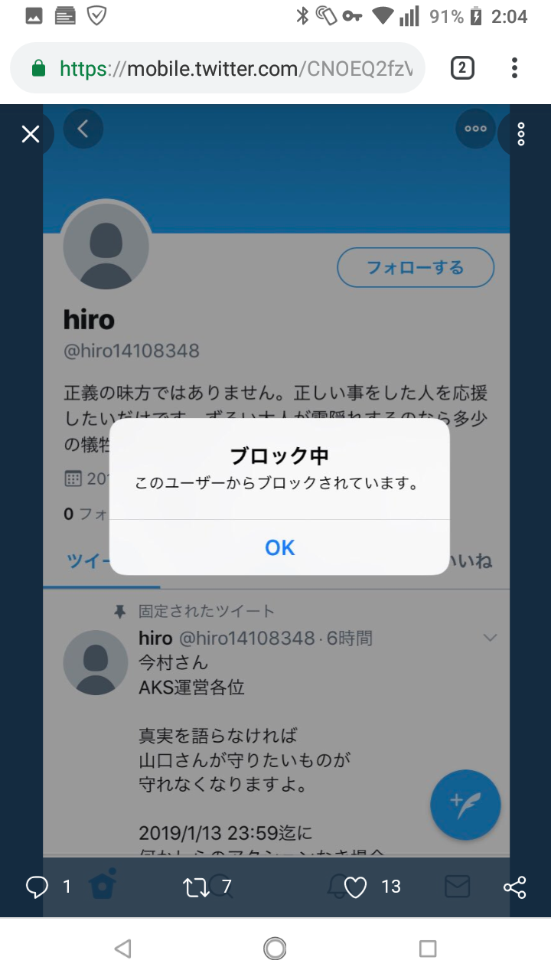Tap the reply speech bubble icon
Image resolution: width=551 pixels, height=980 pixels.
coord(37,887)
